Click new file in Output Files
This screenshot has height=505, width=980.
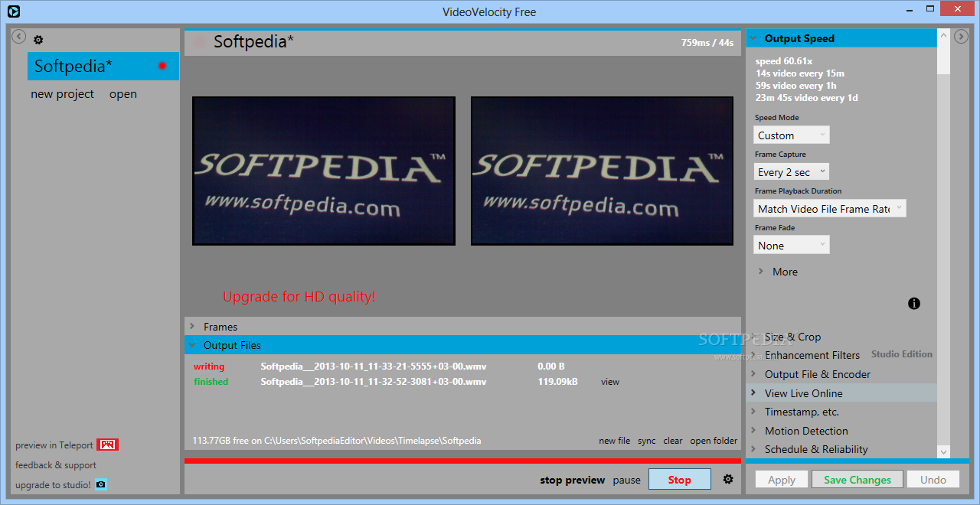click(614, 441)
